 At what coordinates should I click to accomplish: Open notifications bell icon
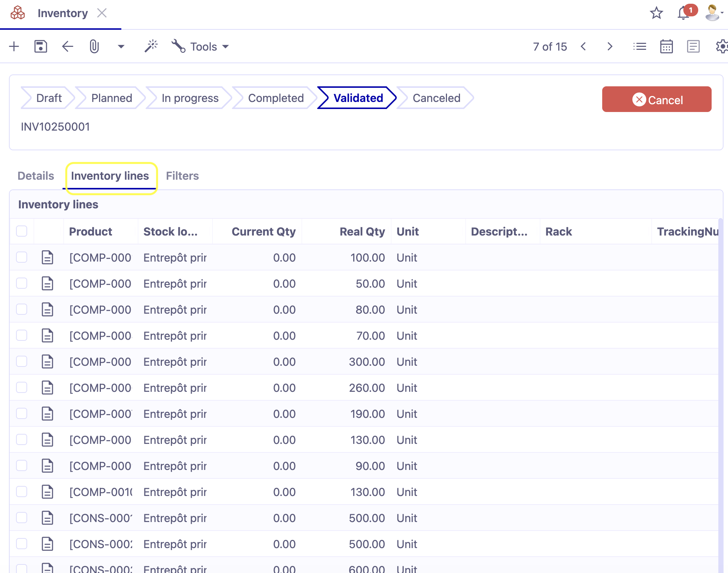tap(683, 13)
